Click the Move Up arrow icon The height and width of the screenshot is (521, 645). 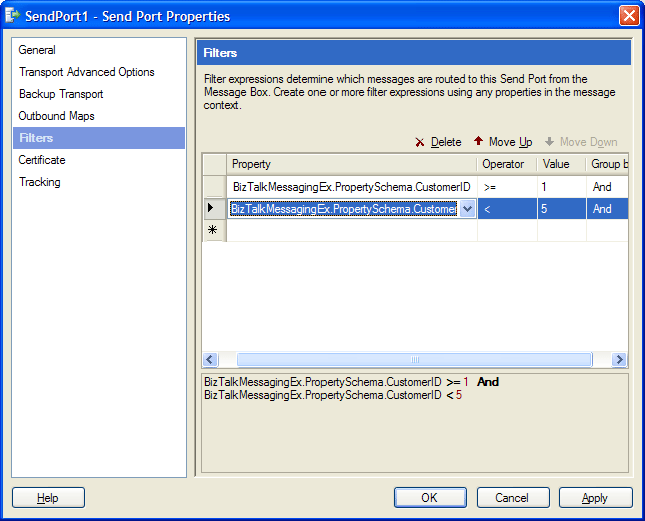478,141
